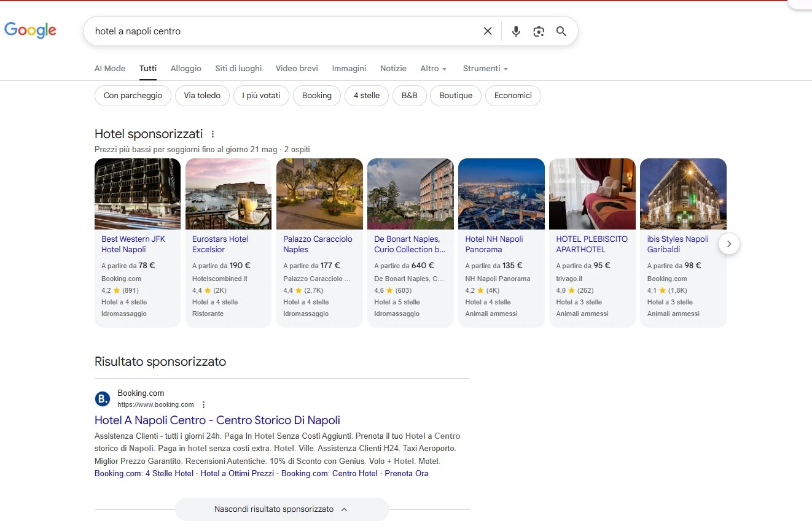Switch to the Alloggio tab
812x529 pixels.
tap(186, 68)
